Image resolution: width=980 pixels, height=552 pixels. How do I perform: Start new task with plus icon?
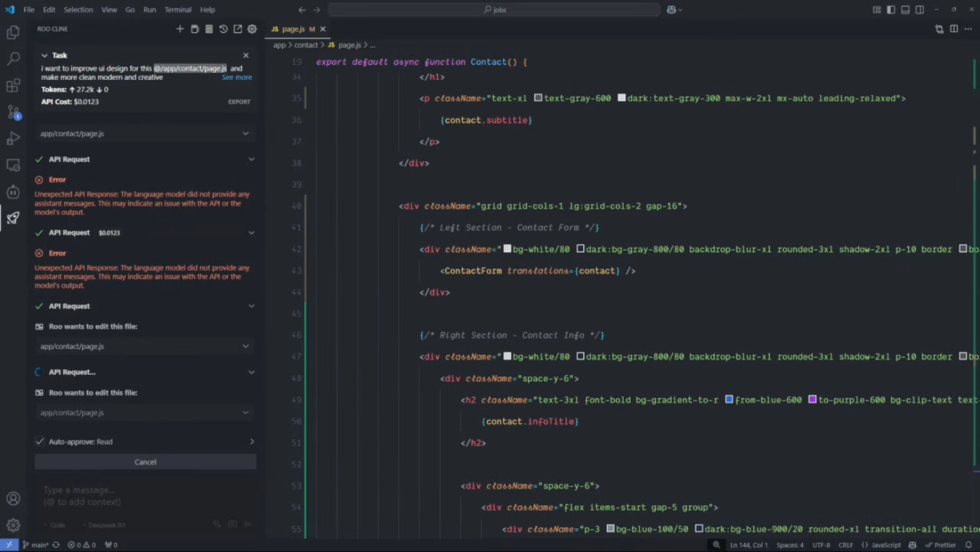click(x=180, y=29)
